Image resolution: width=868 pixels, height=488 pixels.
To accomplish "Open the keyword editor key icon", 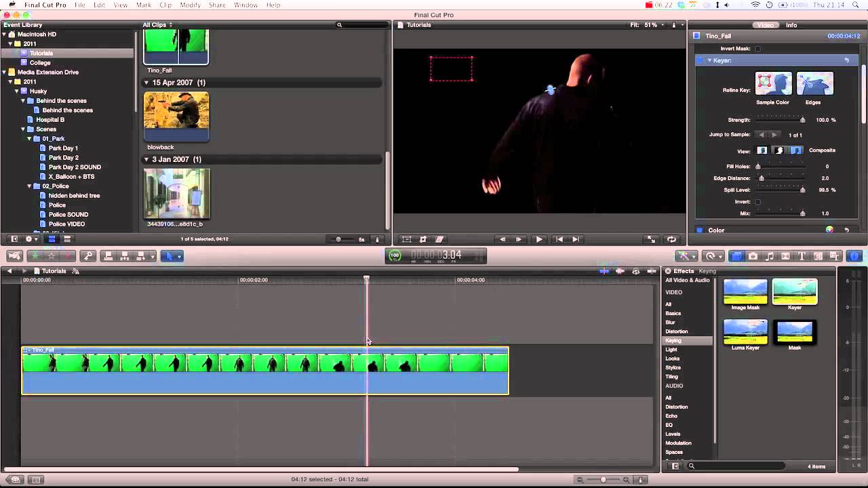I will click(87, 256).
